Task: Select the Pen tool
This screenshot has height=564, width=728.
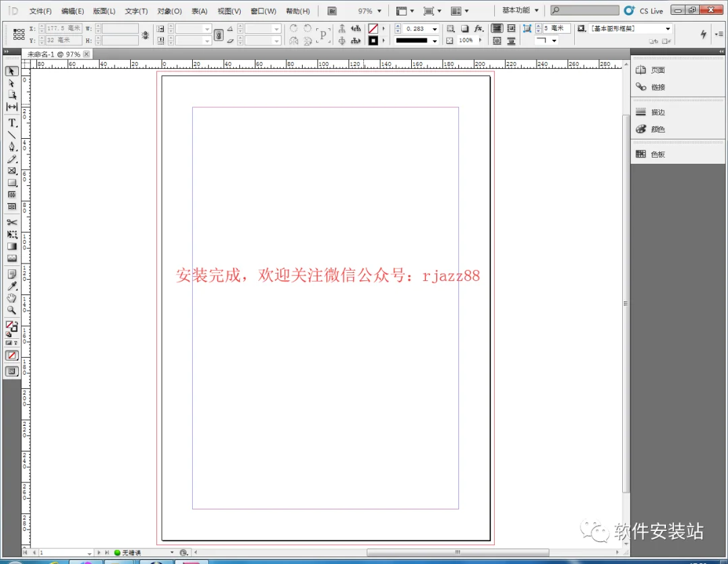Action: (11, 147)
